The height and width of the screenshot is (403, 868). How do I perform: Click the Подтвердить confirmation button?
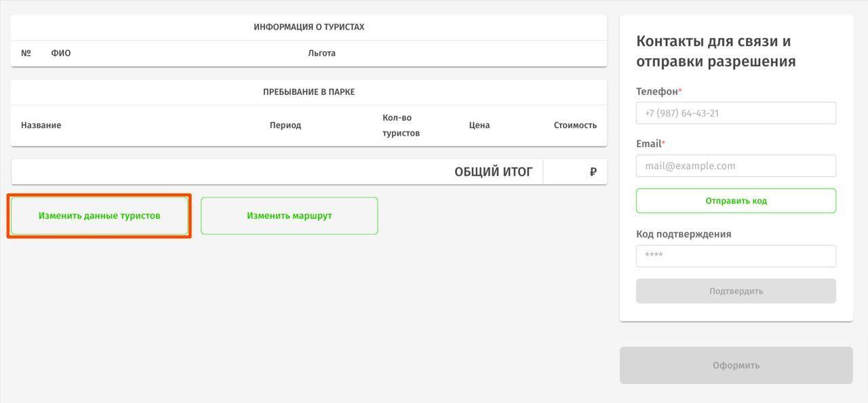pyautogui.click(x=736, y=291)
